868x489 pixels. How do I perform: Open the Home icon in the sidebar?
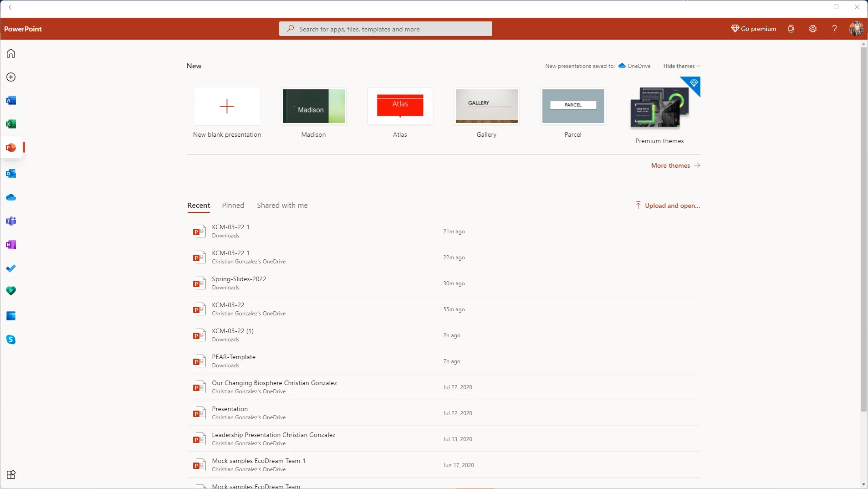click(x=11, y=53)
